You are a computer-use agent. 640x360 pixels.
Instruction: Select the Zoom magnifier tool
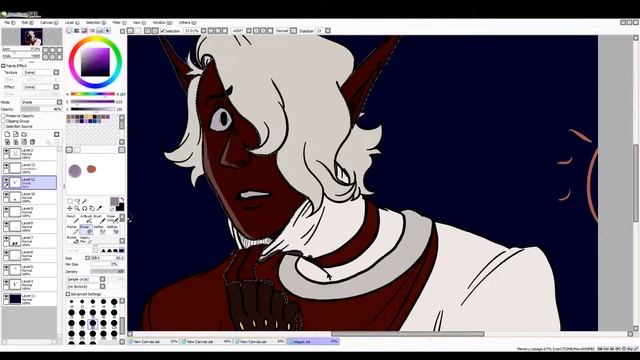coord(77,208)
